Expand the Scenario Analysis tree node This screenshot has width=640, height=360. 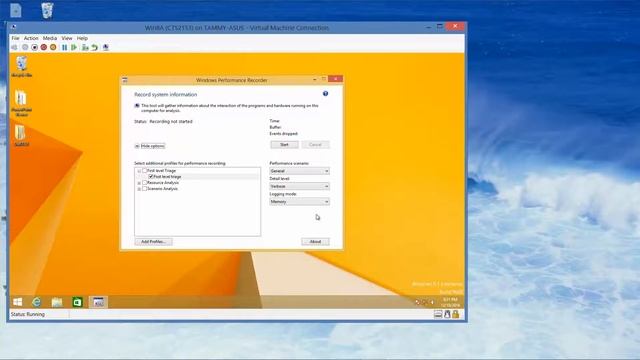[139, 189]
